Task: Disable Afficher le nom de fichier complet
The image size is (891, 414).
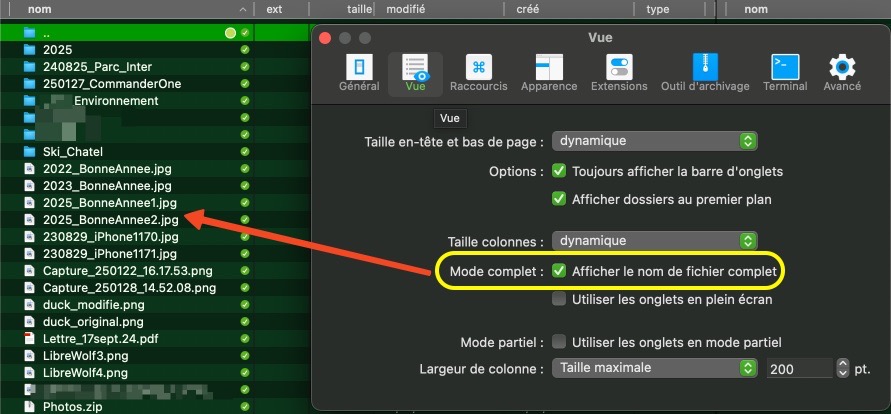Action: [x=559, y=271]
